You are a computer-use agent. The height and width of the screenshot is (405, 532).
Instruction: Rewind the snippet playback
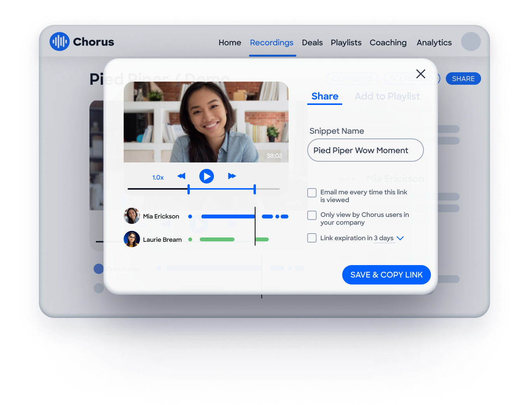181,176
